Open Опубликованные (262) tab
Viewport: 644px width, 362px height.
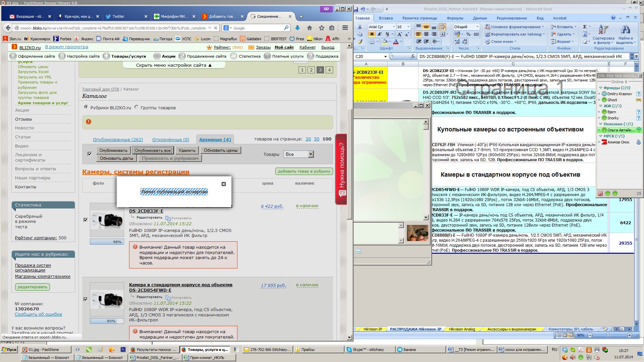pos(118,139)
